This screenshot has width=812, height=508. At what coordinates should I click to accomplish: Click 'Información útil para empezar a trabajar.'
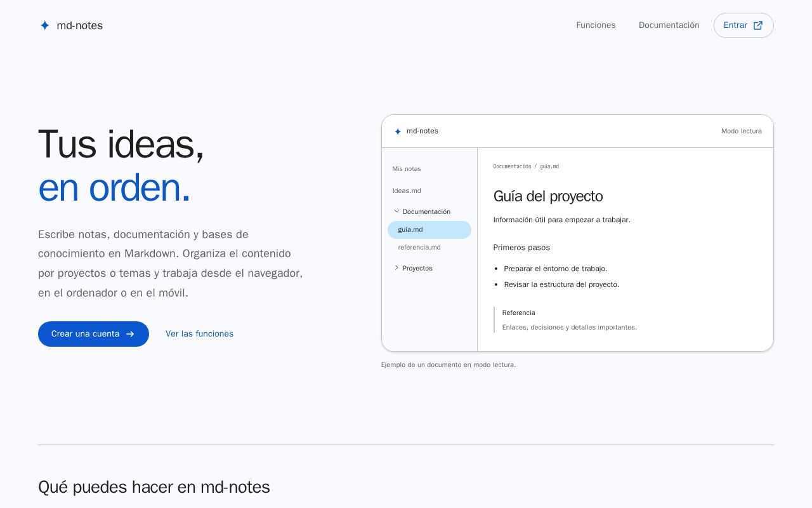[x=561, y=220]
